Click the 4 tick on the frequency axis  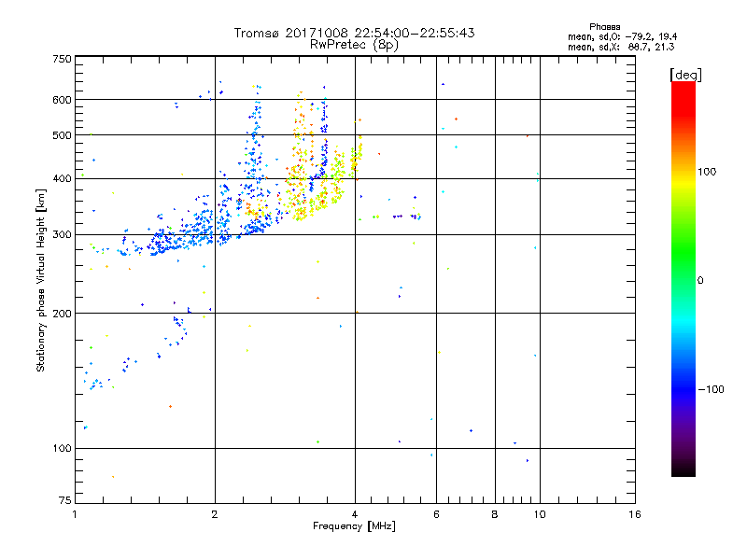(355, 515)
